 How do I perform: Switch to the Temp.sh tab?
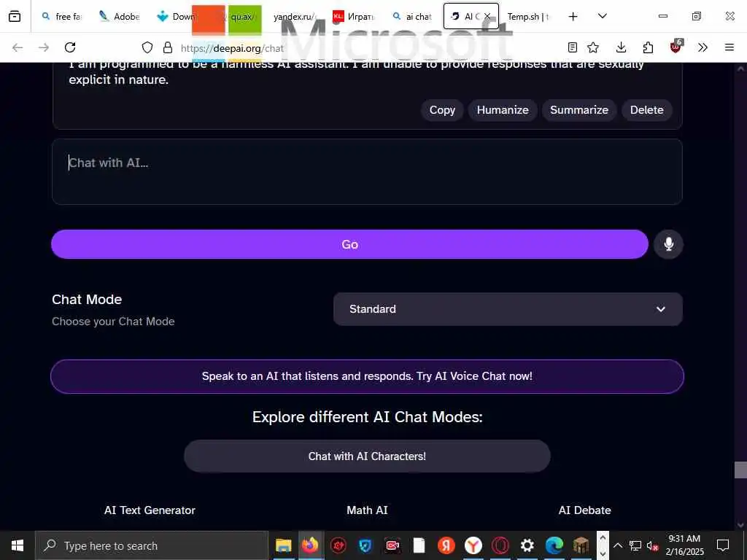[x=528, y=17]
